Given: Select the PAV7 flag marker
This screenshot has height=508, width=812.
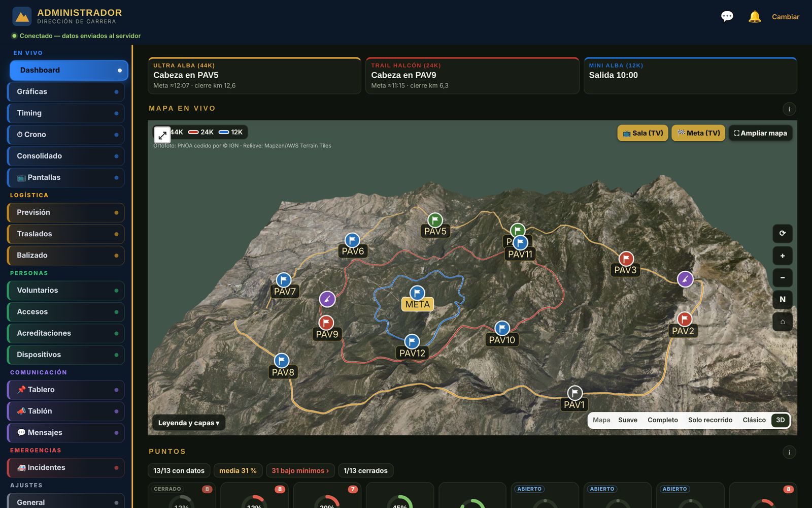Looking at the screenshot, I should pos(284,280).
